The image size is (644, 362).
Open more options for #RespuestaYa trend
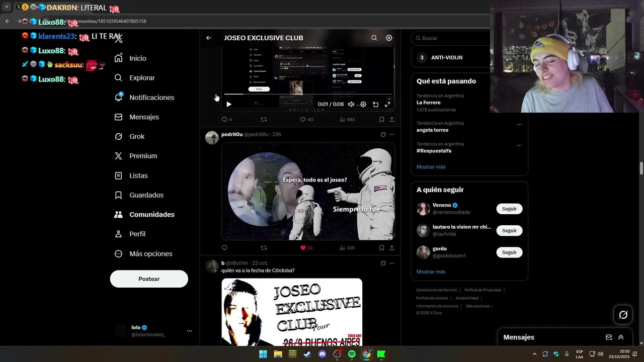click(x=519, y=145)
